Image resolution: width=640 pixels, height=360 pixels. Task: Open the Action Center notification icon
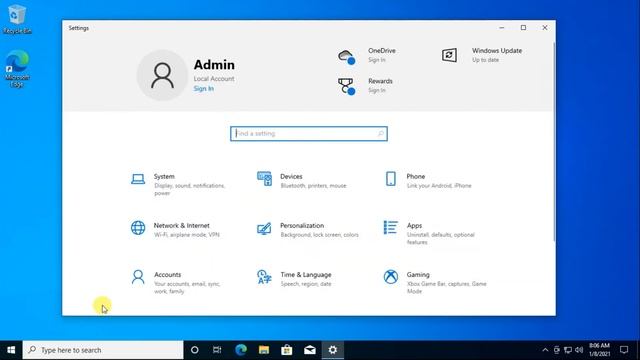coord(624,350)
